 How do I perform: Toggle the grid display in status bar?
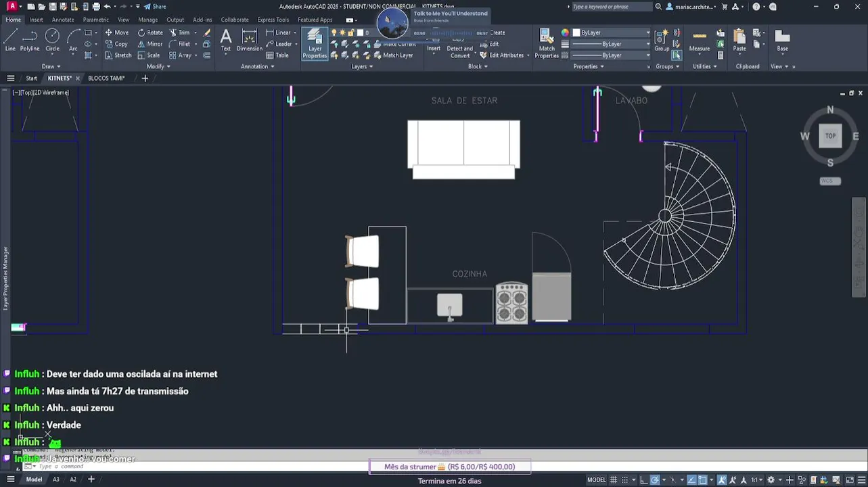pyautogui.click(x=614, y=480)
